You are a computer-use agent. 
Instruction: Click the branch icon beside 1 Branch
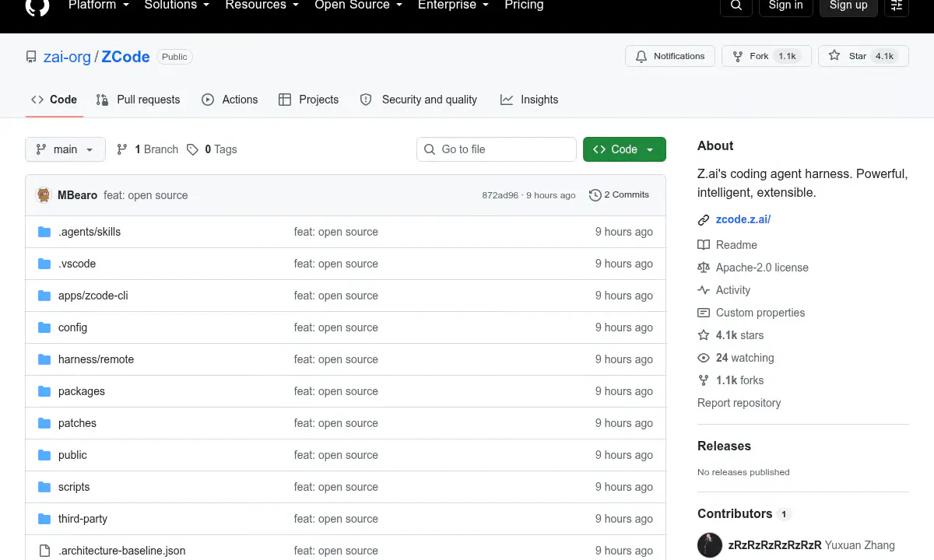pyautogui.click(x=122, y=149)
